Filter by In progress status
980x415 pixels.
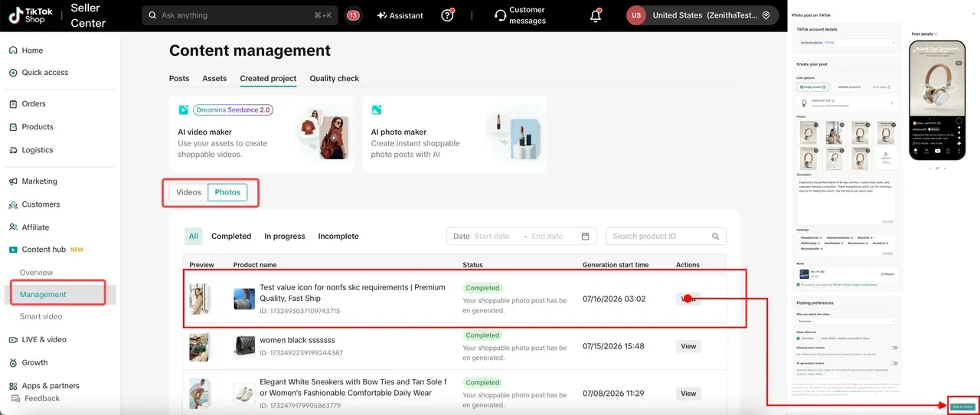[285, 237]
